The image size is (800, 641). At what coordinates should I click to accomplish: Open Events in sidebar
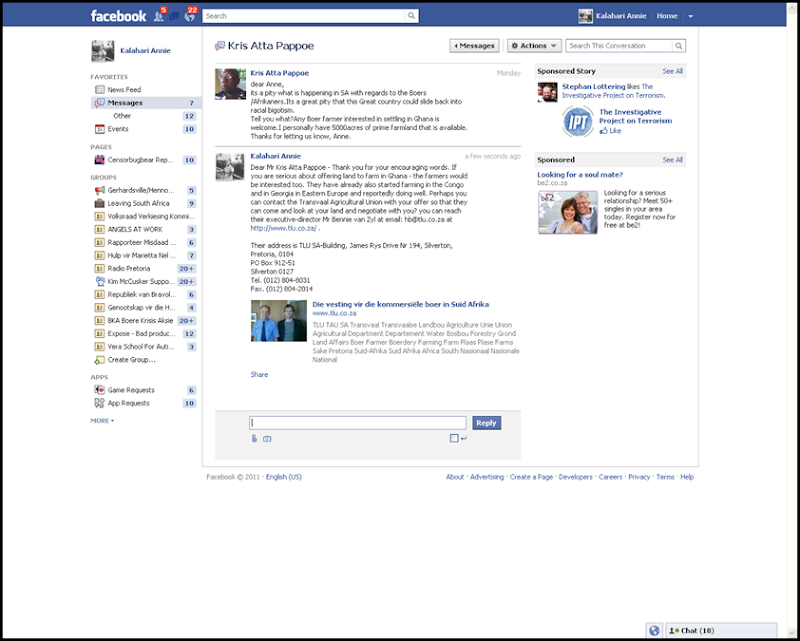[x=118, y=129]
